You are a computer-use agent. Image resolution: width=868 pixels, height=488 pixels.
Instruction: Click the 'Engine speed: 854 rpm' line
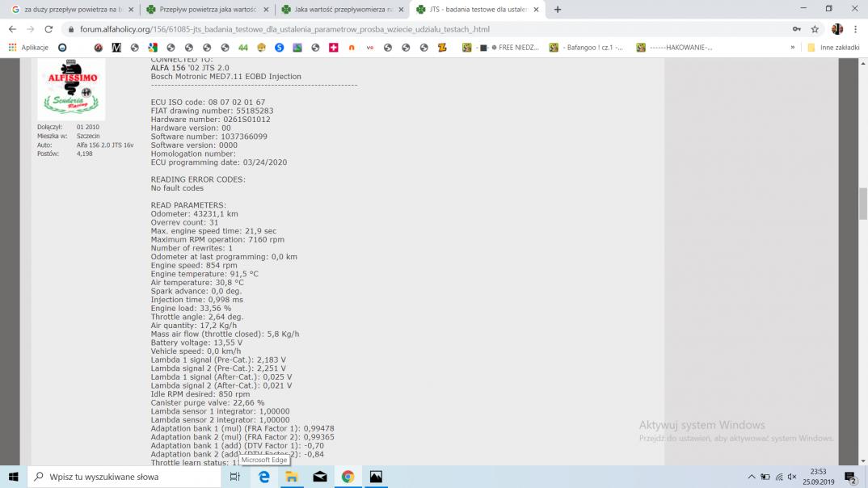coord(194,266)
